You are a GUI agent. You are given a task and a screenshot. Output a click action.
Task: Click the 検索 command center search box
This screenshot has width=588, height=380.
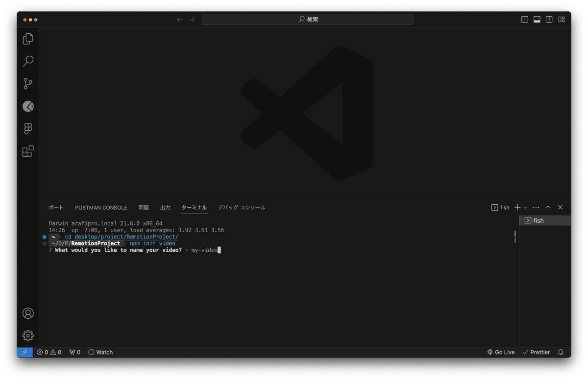point(307,20)
